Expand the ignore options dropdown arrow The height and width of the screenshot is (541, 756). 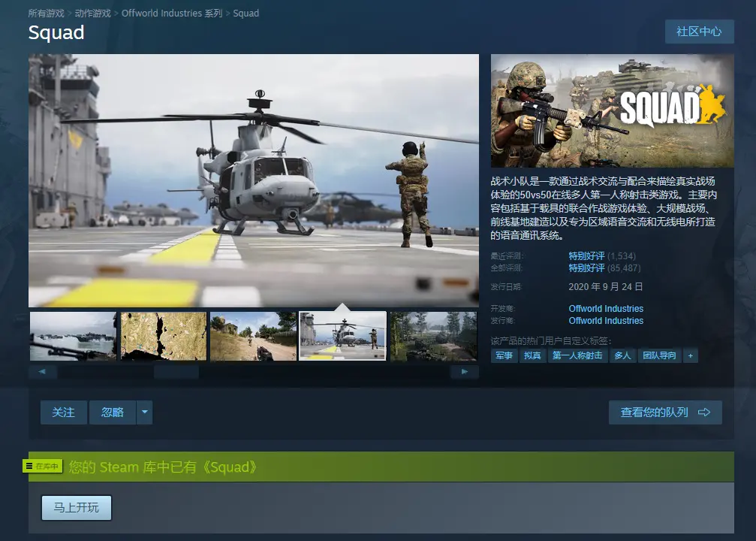(145, 413)
